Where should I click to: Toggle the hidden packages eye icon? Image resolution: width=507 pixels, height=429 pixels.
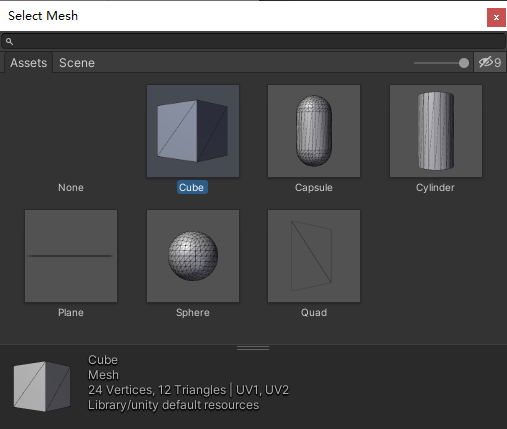click(x=490, y=62)
